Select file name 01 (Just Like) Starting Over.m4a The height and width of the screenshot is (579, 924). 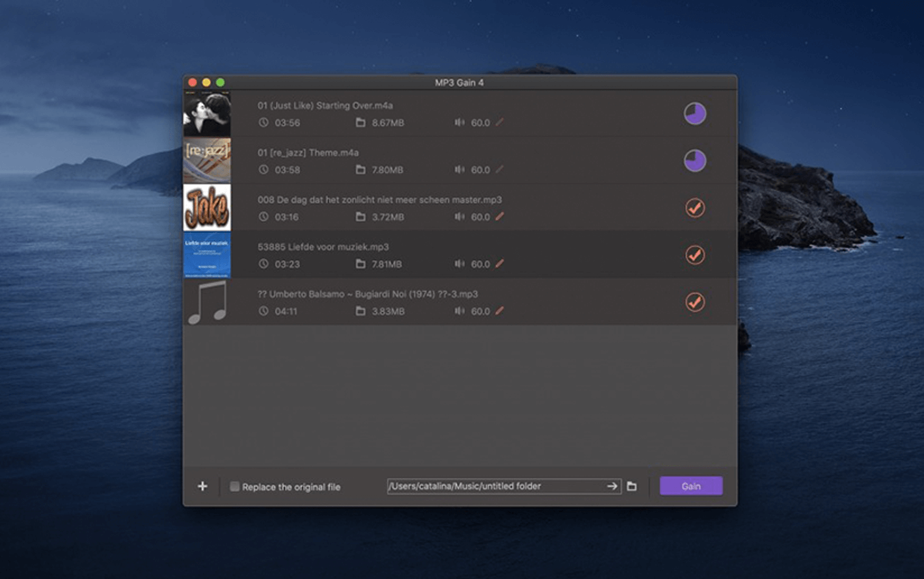click(x=325, y=105)
